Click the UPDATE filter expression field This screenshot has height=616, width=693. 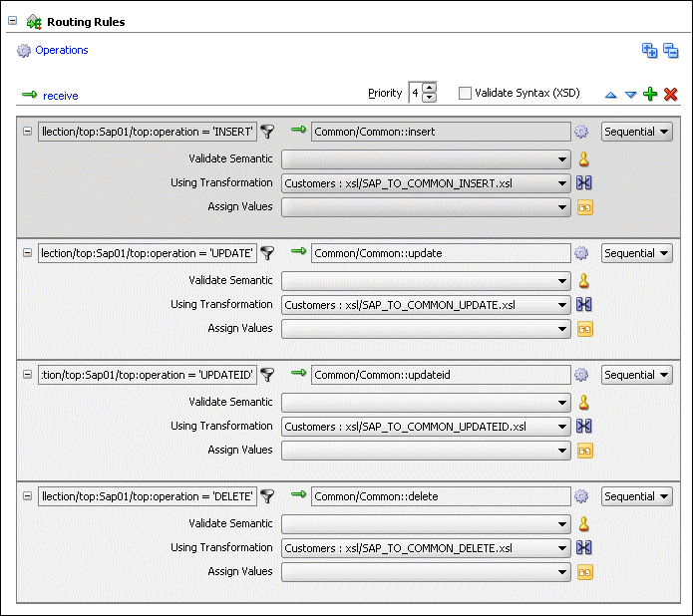(147, 253)
